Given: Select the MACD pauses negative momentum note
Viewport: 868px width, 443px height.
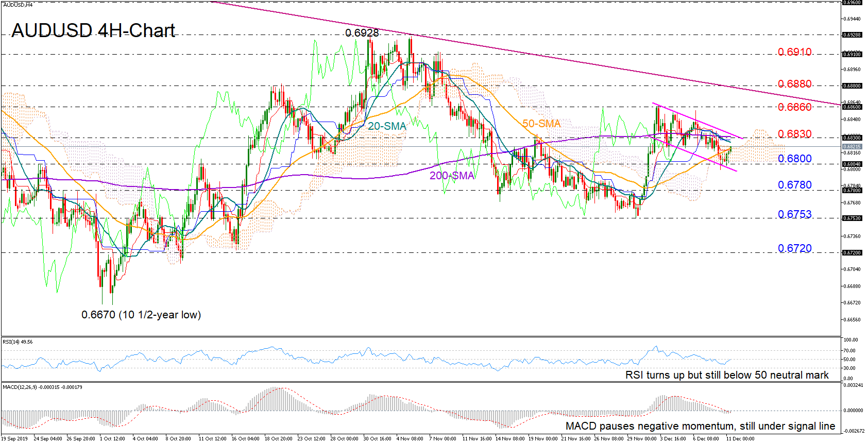Looking at the screenshot, I should [x=700, y=426].
